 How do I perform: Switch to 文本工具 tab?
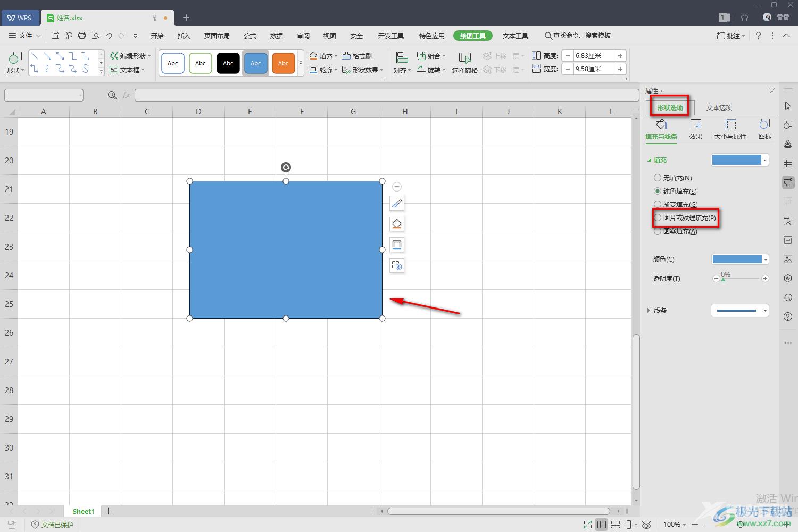[x=516, y=36]
